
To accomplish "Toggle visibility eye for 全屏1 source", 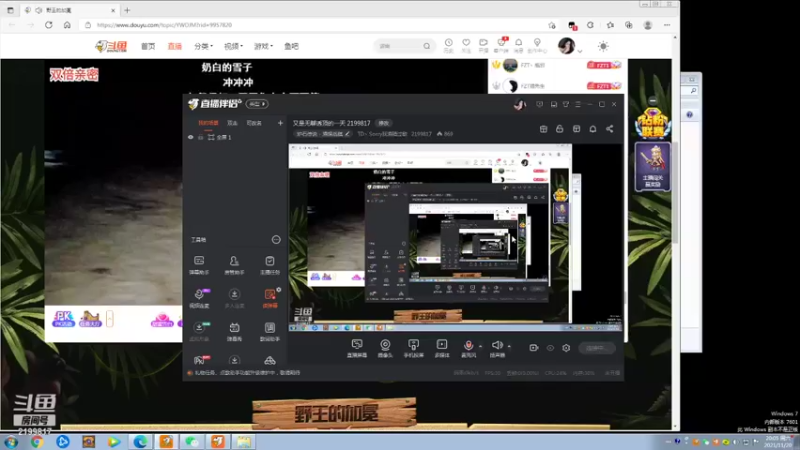I will [x=190, y=137].
